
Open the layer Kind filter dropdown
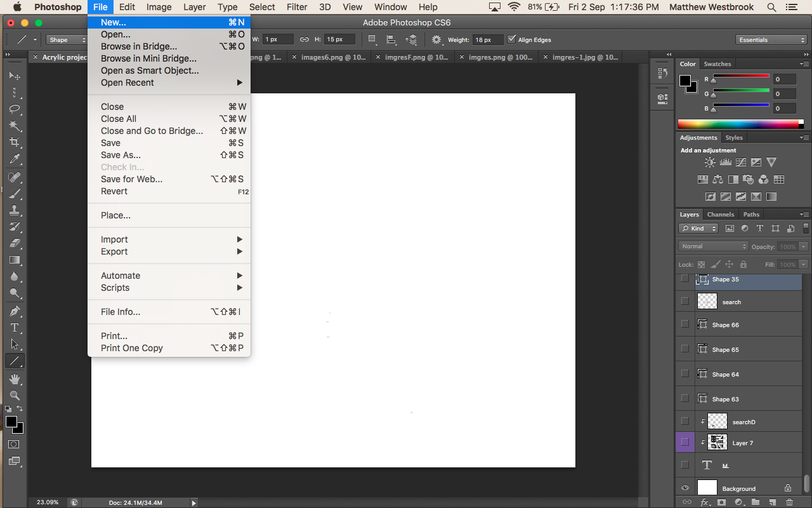tap(698, 229)
